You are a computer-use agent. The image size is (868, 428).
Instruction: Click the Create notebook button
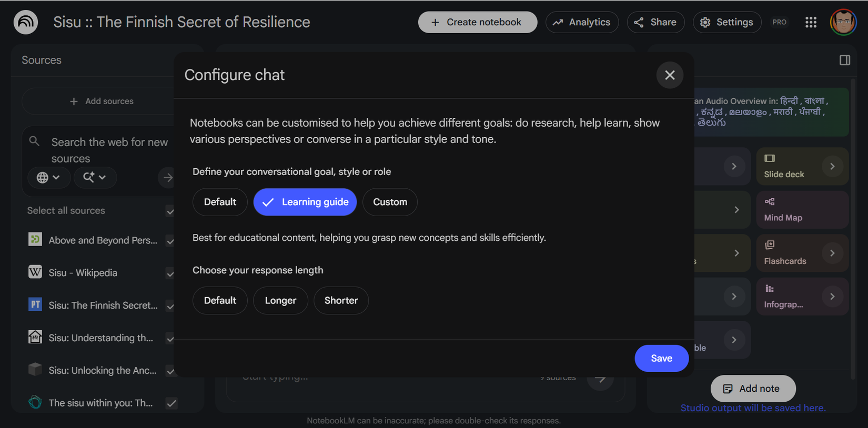coord(477,22)
